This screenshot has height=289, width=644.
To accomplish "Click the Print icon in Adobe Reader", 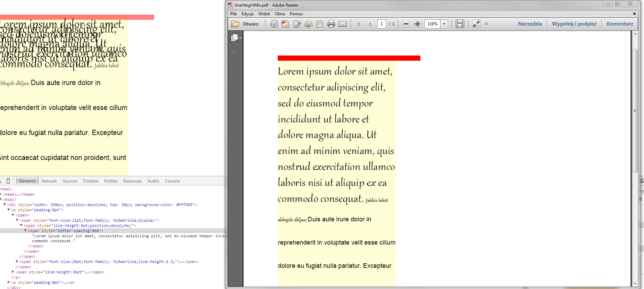I will click(x=331, y=24).
